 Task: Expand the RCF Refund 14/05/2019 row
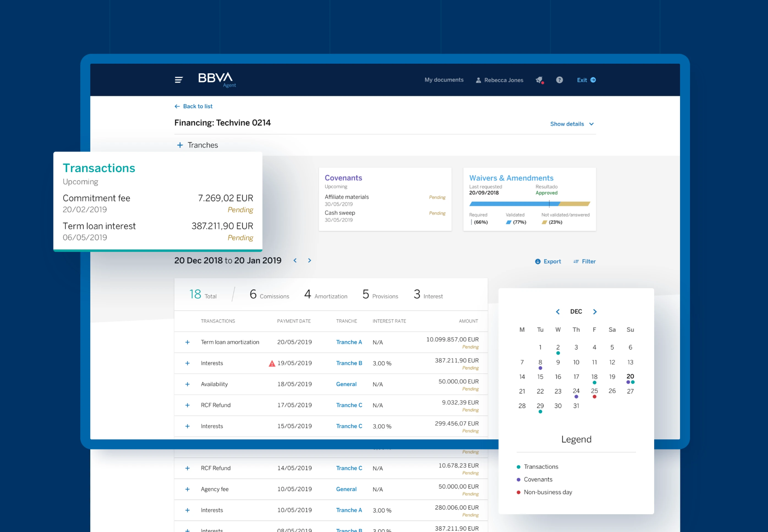click(187, 468)
